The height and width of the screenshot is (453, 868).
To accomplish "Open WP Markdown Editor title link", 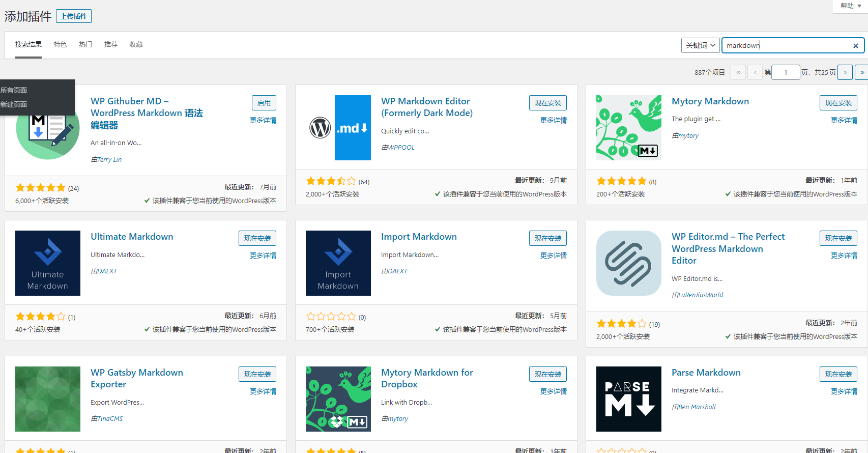I will [x=427, y=107].
